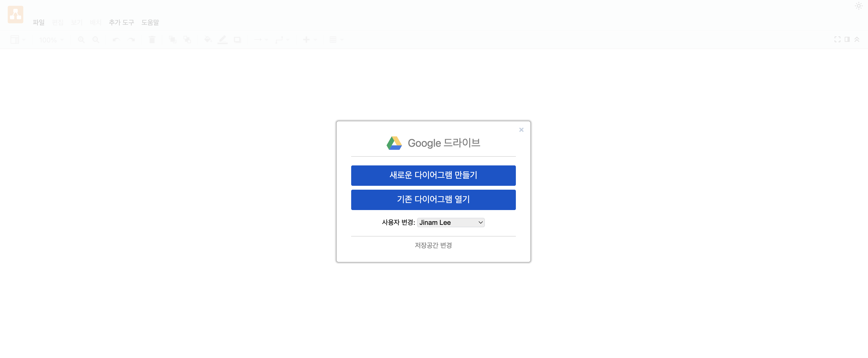
Task: Click 기존 다이어그램 열기 button
Action: tap(433, 200)
